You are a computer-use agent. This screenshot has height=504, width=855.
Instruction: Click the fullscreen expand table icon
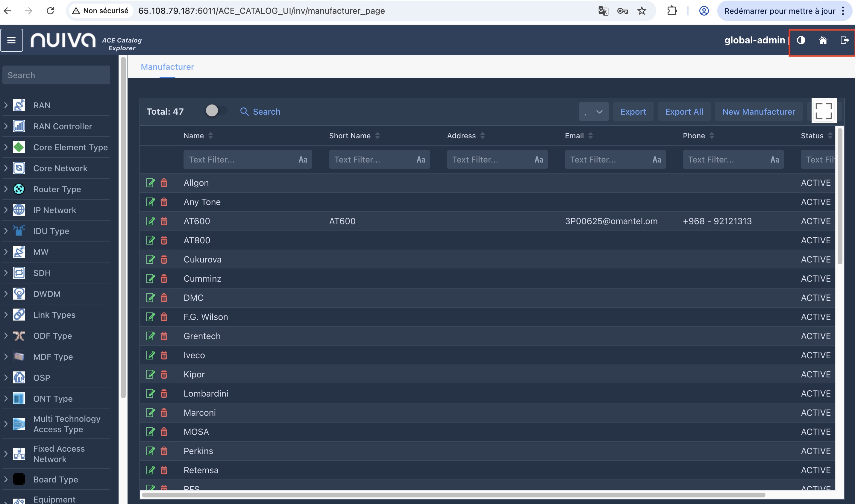coord(824,111)
